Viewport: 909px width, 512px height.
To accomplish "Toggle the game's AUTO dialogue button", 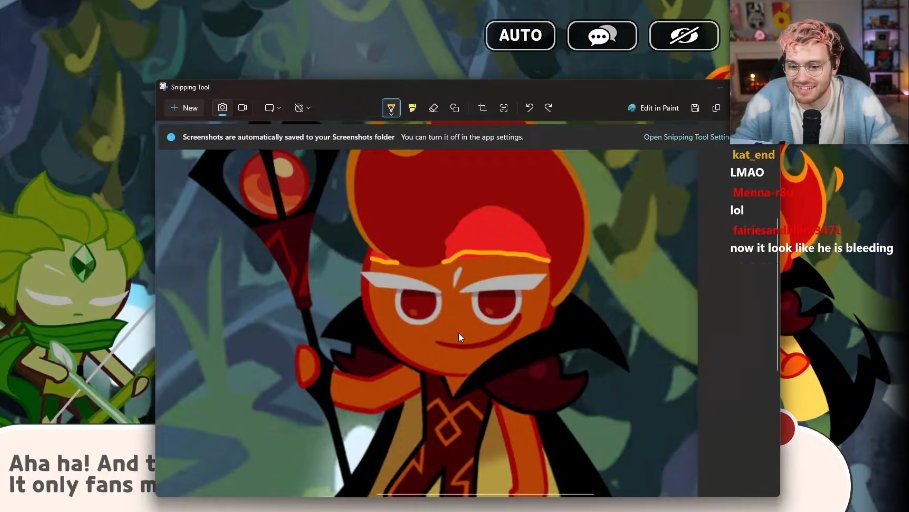I will pyautogui.click(x=520, y=35).
